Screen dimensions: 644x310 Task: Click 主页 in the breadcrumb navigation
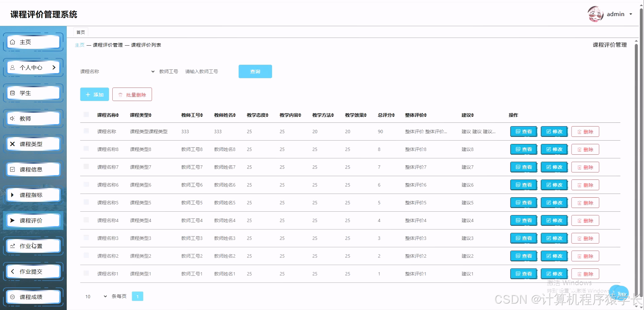coord(79,45)
